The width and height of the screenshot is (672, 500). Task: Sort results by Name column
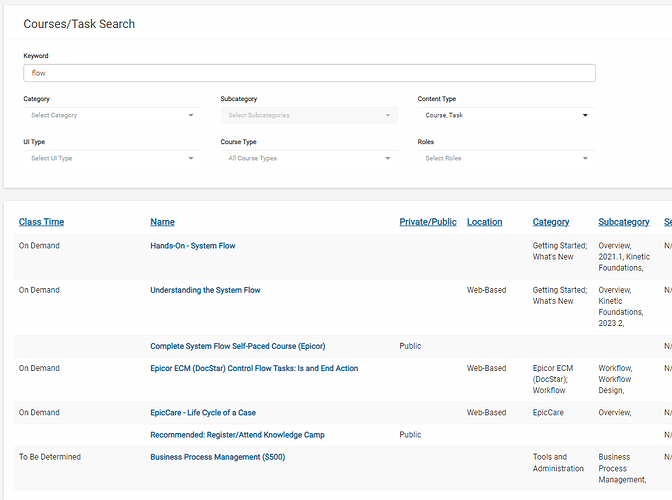click(x=162, y=222)
